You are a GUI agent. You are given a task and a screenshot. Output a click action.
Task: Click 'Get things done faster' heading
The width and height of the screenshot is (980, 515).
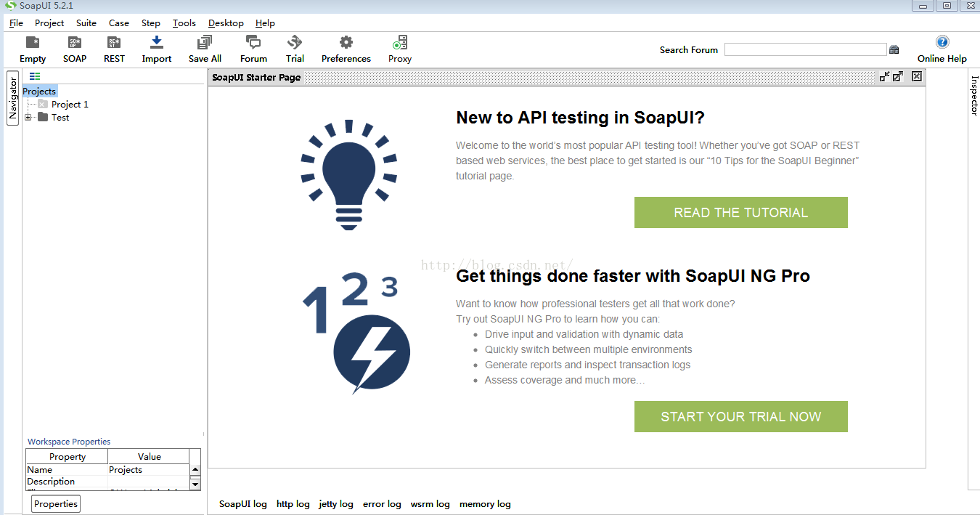point(633,276)
